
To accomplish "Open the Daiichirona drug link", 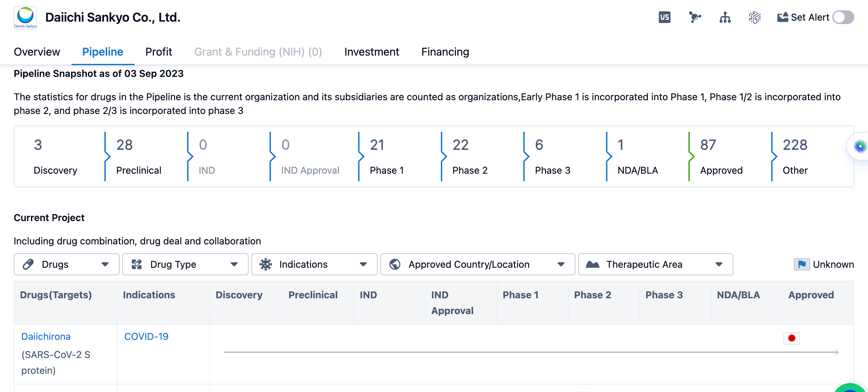I will tap(46, 336).
